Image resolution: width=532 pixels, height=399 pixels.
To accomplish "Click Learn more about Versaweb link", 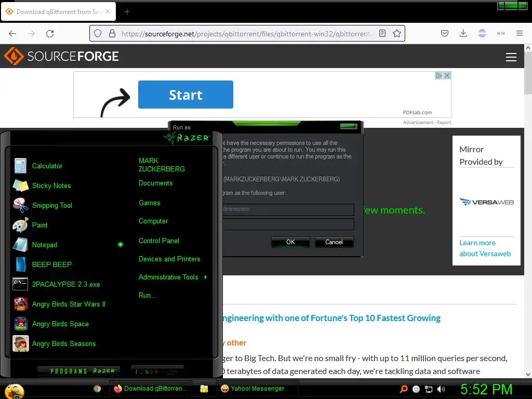I will click(485, 248).
